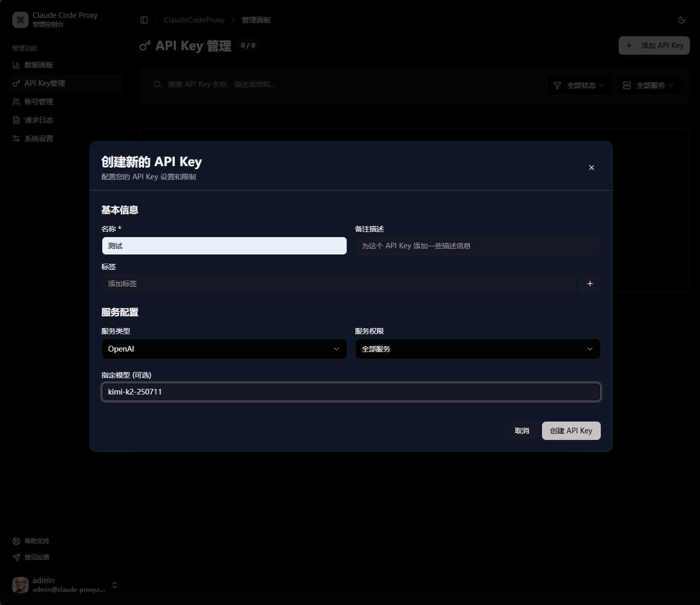Click the 添加 API Key button
700x605 pixels.
(654, 45)
